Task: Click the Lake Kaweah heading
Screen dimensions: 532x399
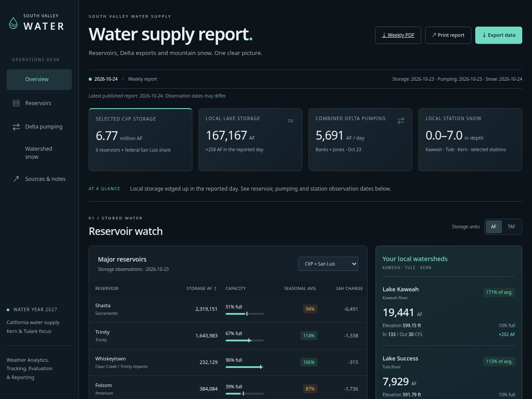Action: 400,289
